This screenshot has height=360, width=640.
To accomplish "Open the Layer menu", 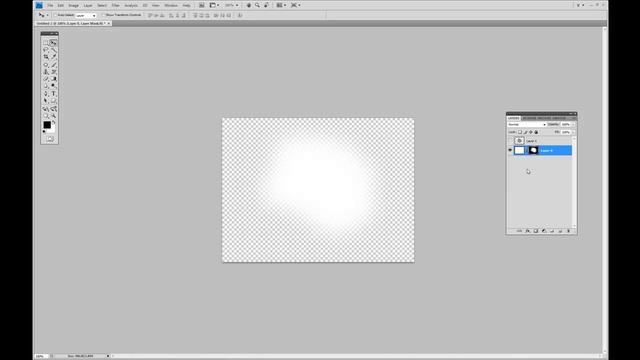I will pos(88,6).
